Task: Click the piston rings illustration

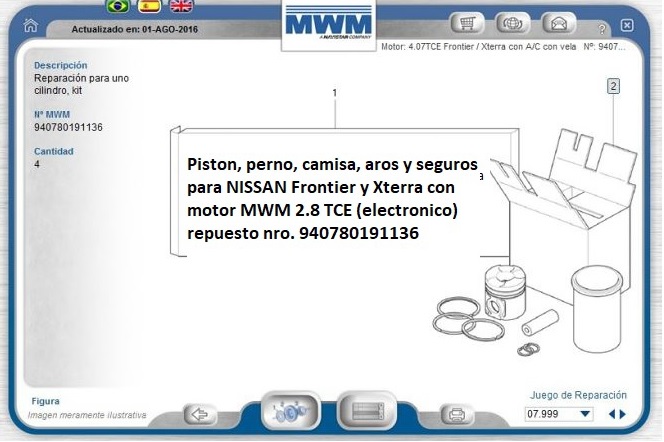Action: click(468, 318)
